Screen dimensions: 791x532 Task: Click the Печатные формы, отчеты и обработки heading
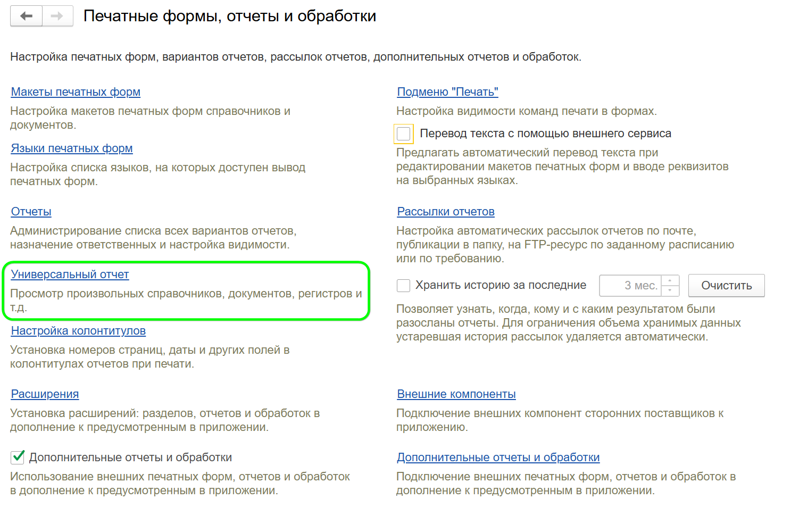point(230,15)
